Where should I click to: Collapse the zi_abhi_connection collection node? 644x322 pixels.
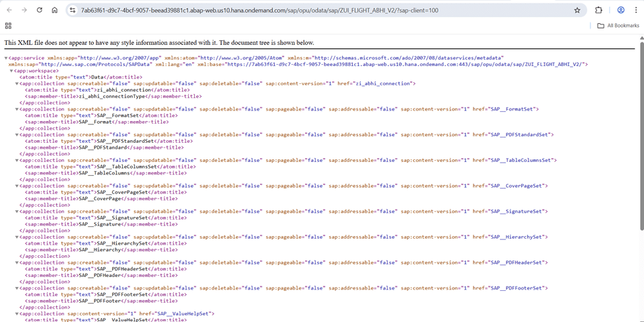pyautogui.click(x=17, y=84)
